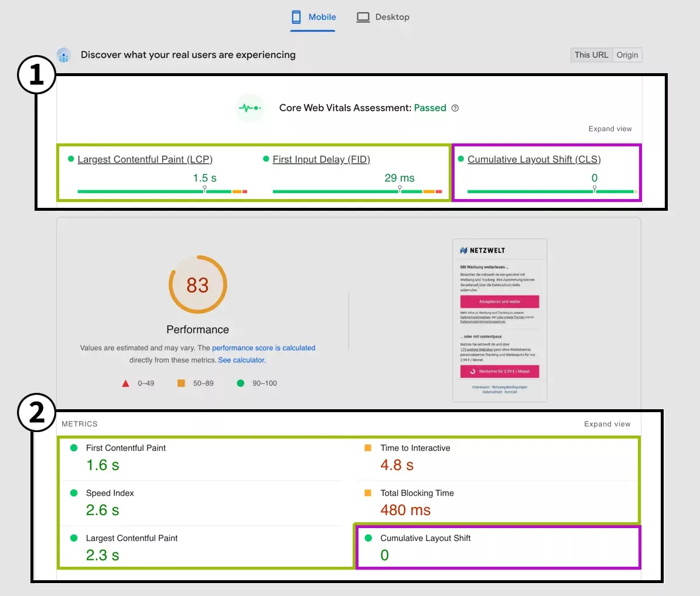
Task: Open the Largest Contentful Paint (LCP) link
Action: [x=145, y=159]
